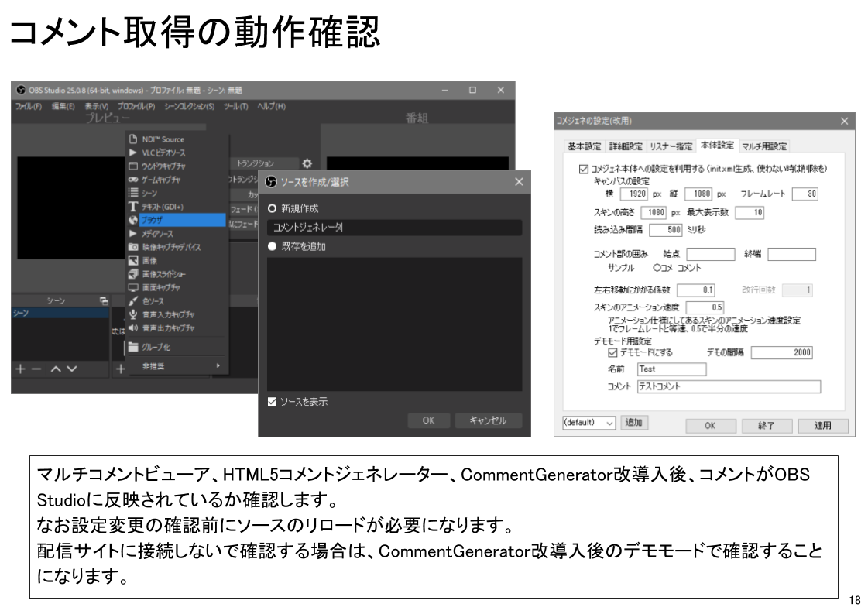Screen dimensions: 868x614
Task: Click the 適用 button
Action: click(825, 425)
